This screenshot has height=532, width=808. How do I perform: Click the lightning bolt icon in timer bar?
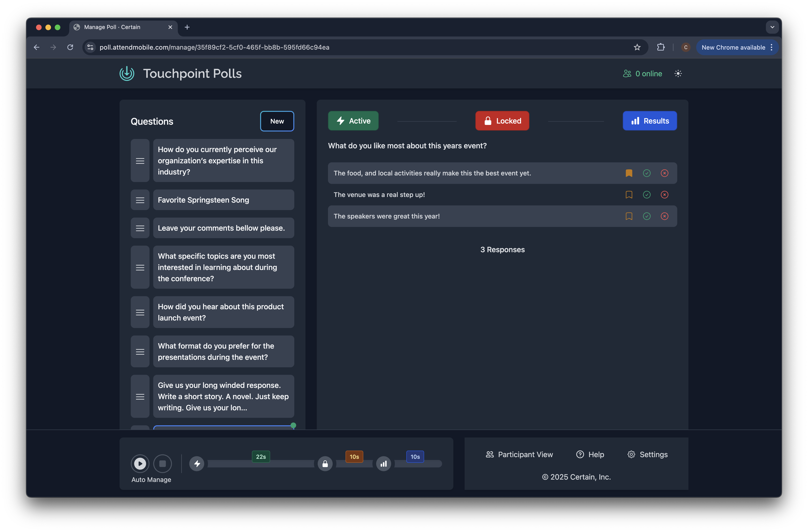(x=197, y=463)
